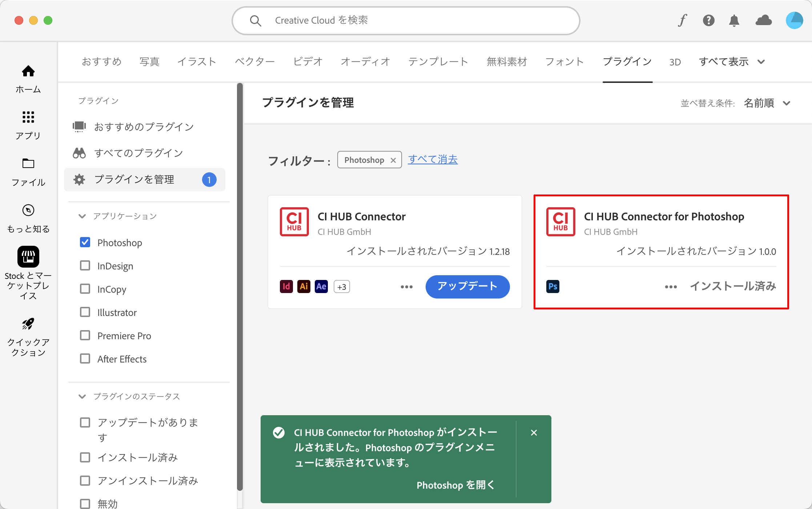The height and width of the screenshot is (509, 812).
Task: Check the InCopy application filter
Action: 85,289
